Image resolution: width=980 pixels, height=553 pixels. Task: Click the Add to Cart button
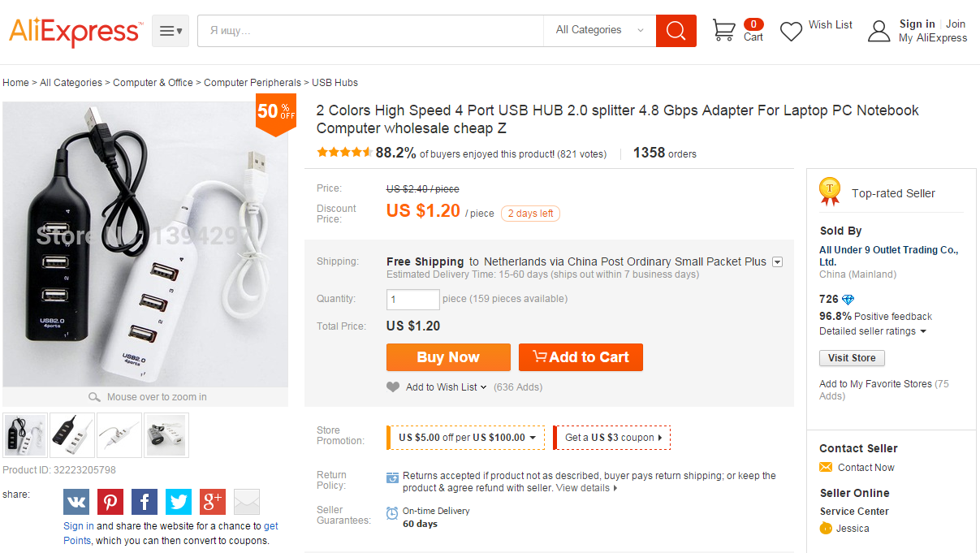(x=581, y=357)
